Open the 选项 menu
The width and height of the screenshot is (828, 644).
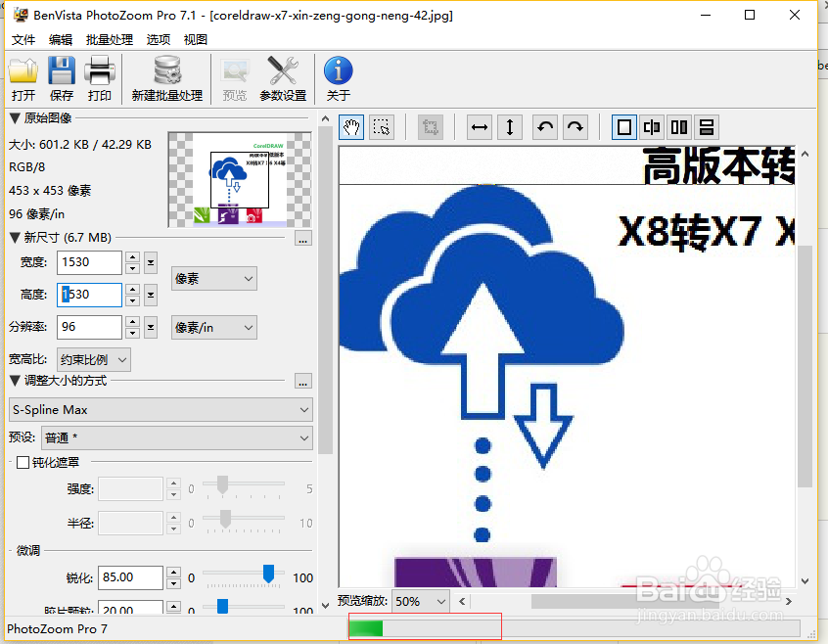[159, 39]
